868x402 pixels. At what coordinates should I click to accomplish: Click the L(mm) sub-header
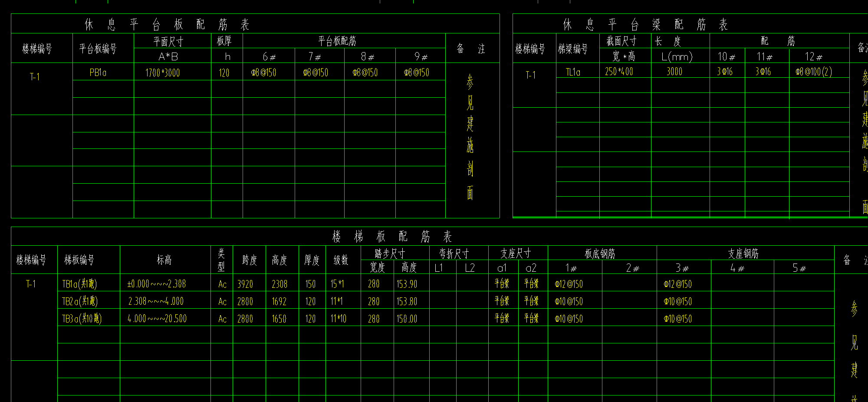point(677,56)
